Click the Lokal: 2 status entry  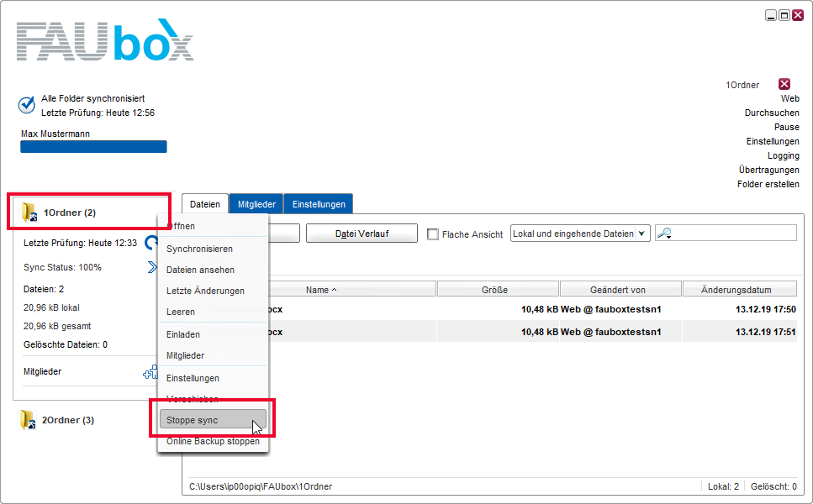[723, 486]
